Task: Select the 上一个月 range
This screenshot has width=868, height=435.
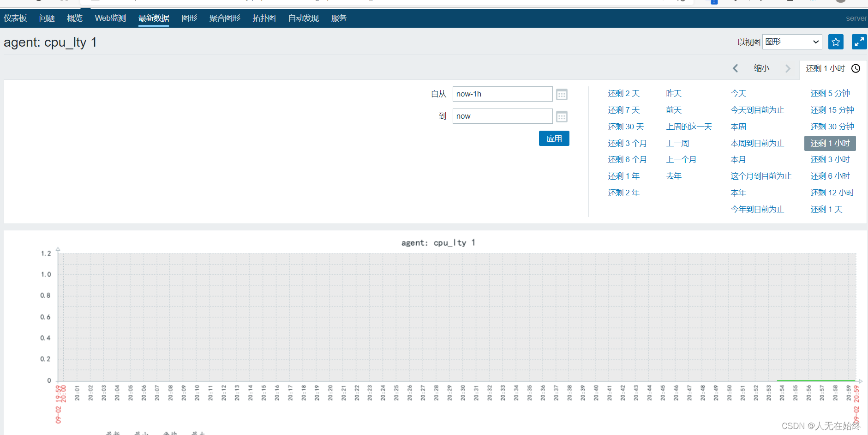Action: [681, 160]
